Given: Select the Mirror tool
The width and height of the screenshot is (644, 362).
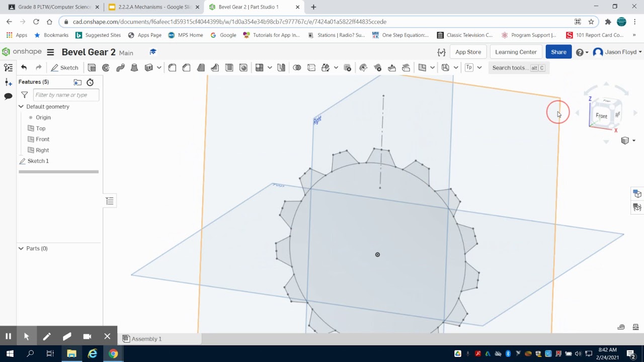Looking at the screenshot, I should 281,68.
